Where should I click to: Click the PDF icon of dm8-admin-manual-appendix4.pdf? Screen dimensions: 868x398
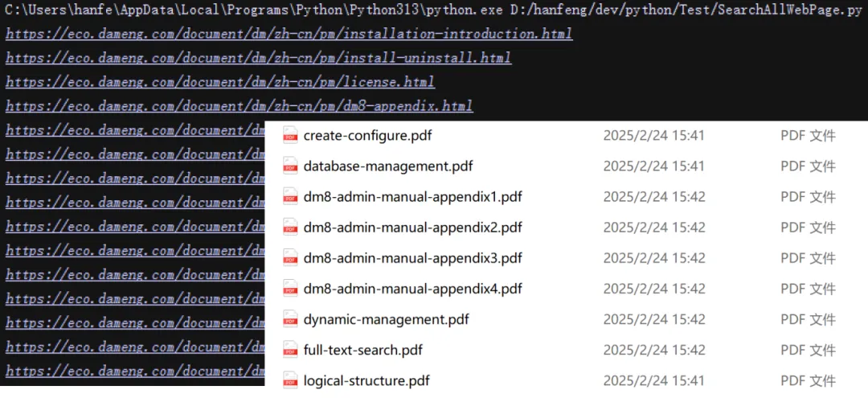[291, 289]
